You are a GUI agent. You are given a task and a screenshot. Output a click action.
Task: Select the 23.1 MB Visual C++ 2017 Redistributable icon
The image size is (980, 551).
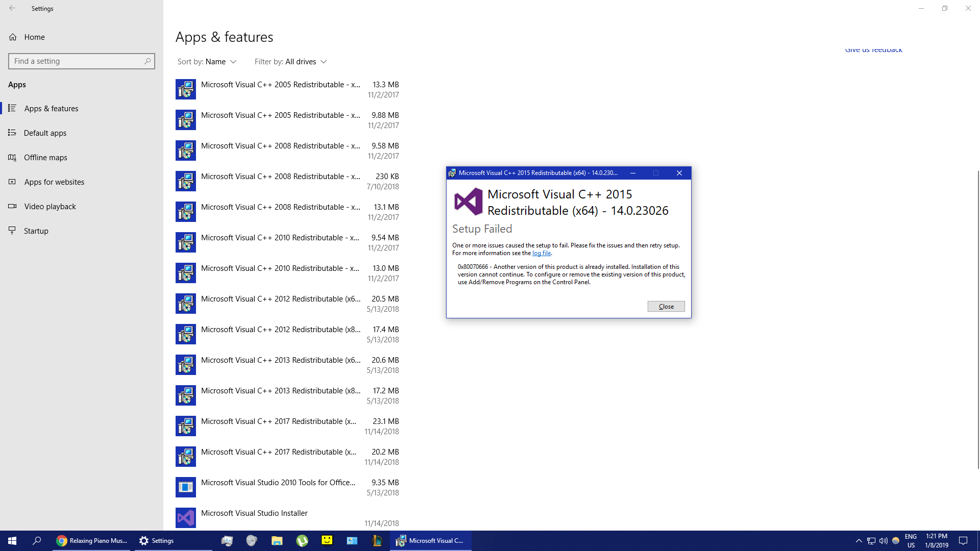[186, 426]
